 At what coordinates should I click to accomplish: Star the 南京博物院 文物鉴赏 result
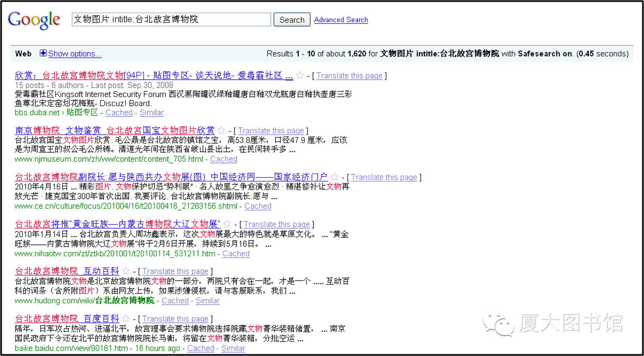point(221,130)
